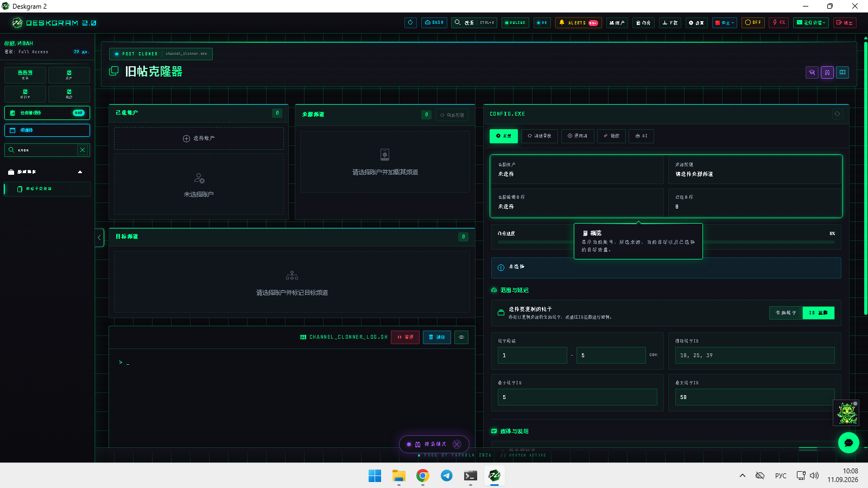Select the first green main config tab
The height and width of the screenshot is (488, 868).
504,136
